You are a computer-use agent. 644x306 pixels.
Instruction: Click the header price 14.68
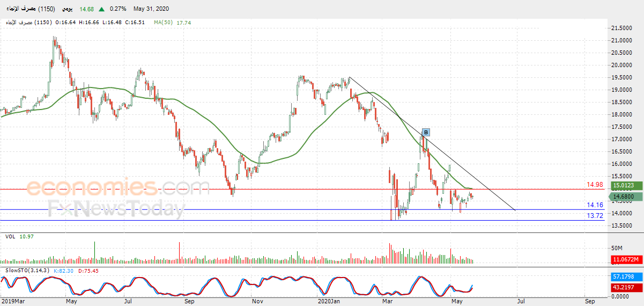[x=86, y=9]
